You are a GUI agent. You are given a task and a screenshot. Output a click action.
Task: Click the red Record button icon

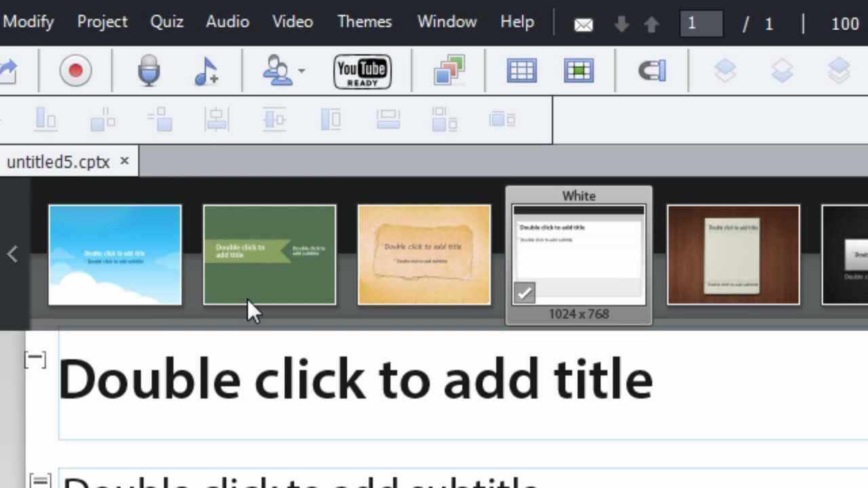click(x=75, y=70)
